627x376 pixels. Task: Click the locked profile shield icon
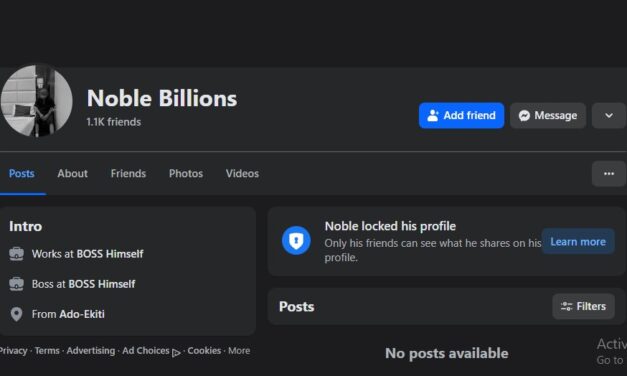(x=296, y=241)
